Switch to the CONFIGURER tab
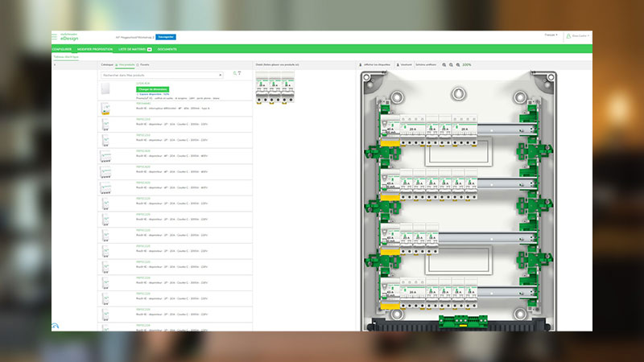This screenshot has width=644, height=362. 62,49
